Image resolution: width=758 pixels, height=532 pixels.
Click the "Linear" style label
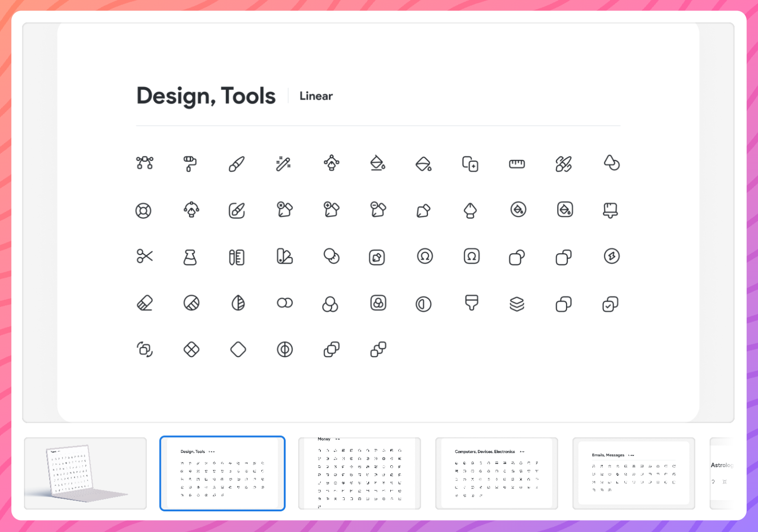[316, 96]
